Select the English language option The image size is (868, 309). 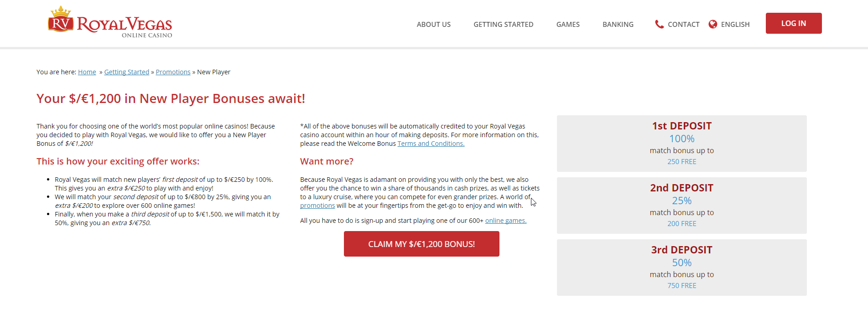[735, 25]
